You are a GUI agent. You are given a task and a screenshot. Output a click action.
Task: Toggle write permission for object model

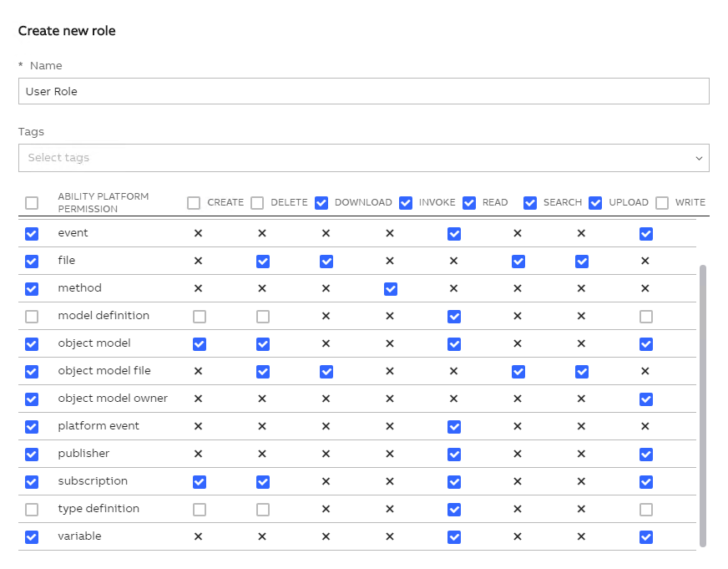coord(646,344)
